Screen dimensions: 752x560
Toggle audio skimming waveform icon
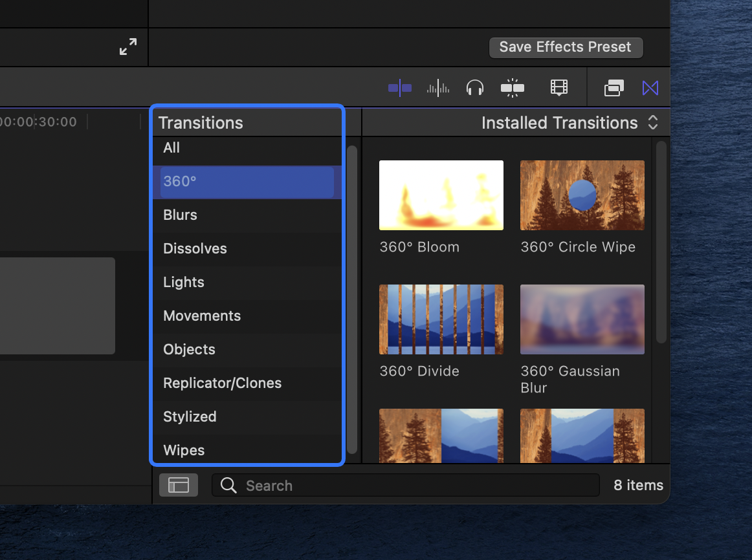(x=438, y=88)
